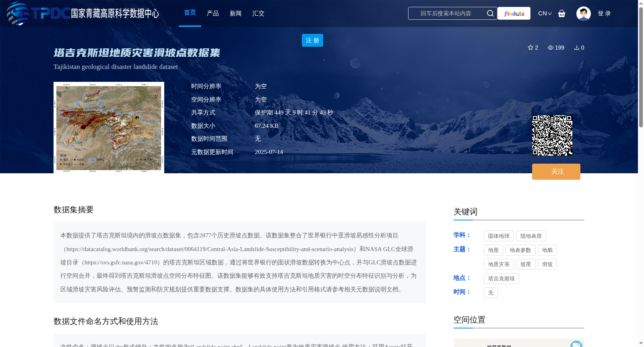Click the 关键词 heading

pos(466,212)
